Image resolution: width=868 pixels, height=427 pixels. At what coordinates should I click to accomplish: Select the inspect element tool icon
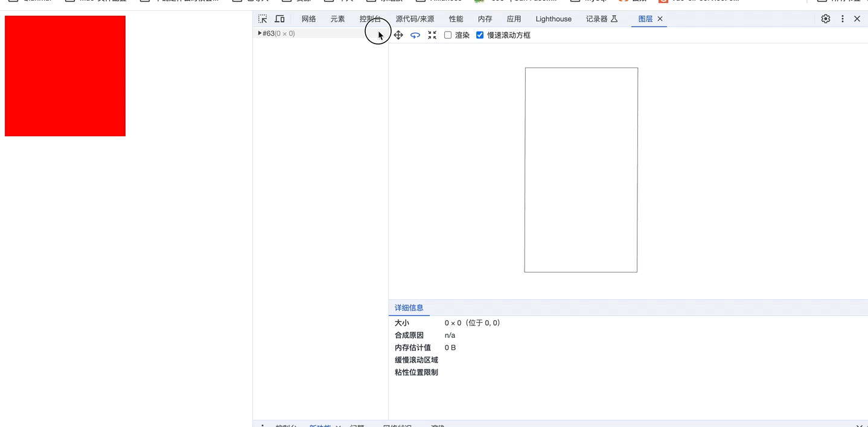point(263,19)
